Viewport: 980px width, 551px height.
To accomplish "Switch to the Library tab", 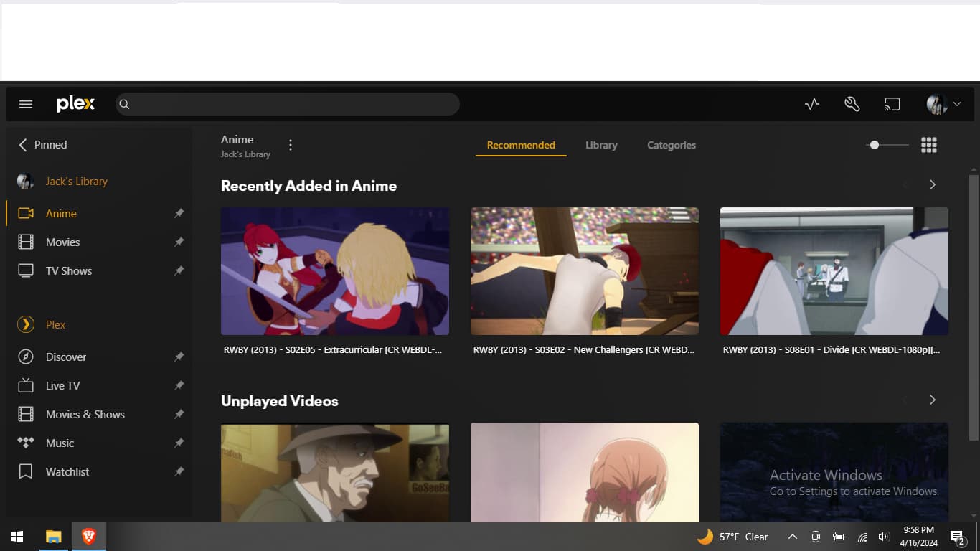I will [x=601, y=145].
